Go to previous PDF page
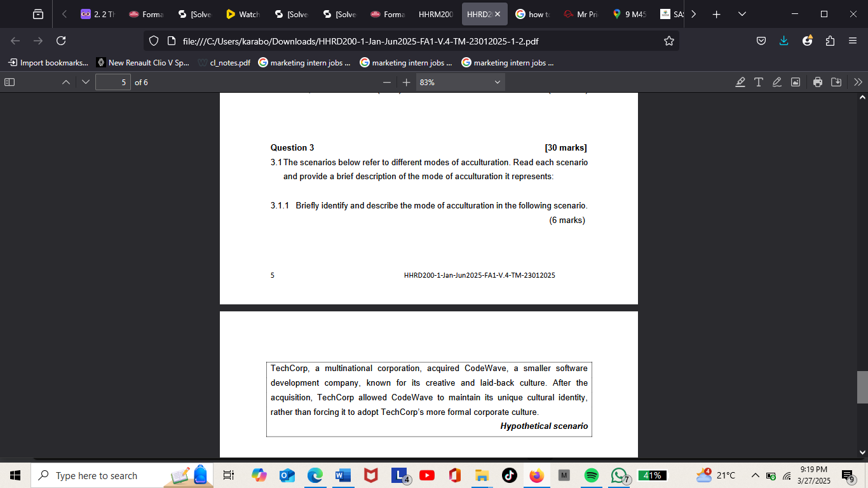Screen dimensions: 868x488 pyautogui.click(x=67, y=82)
